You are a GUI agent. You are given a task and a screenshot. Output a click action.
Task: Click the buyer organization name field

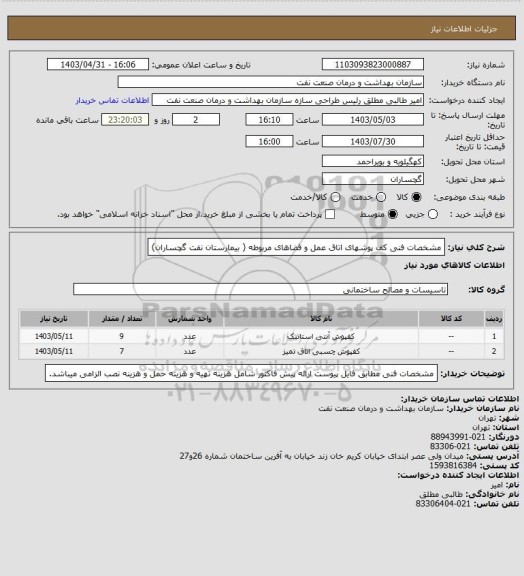click(270, 82)
